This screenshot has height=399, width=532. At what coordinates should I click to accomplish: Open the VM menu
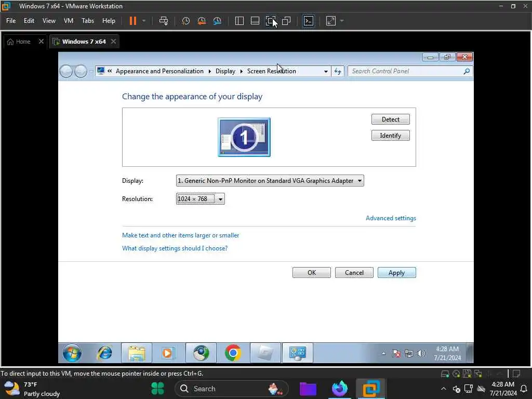point(69,21)
